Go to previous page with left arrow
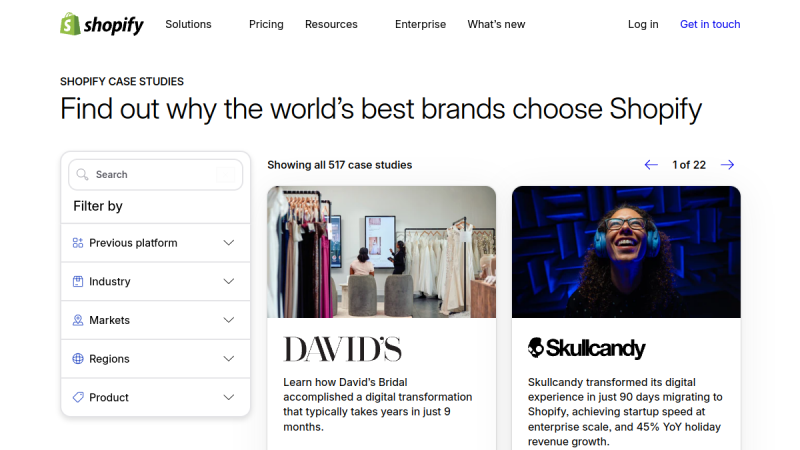800x450 pixels. [x=651, y=165]
